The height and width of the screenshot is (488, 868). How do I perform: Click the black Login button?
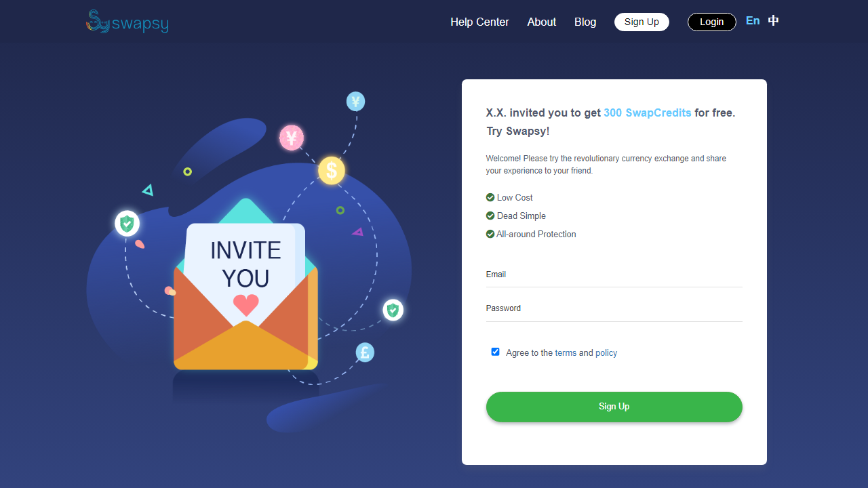click(712, 22)
